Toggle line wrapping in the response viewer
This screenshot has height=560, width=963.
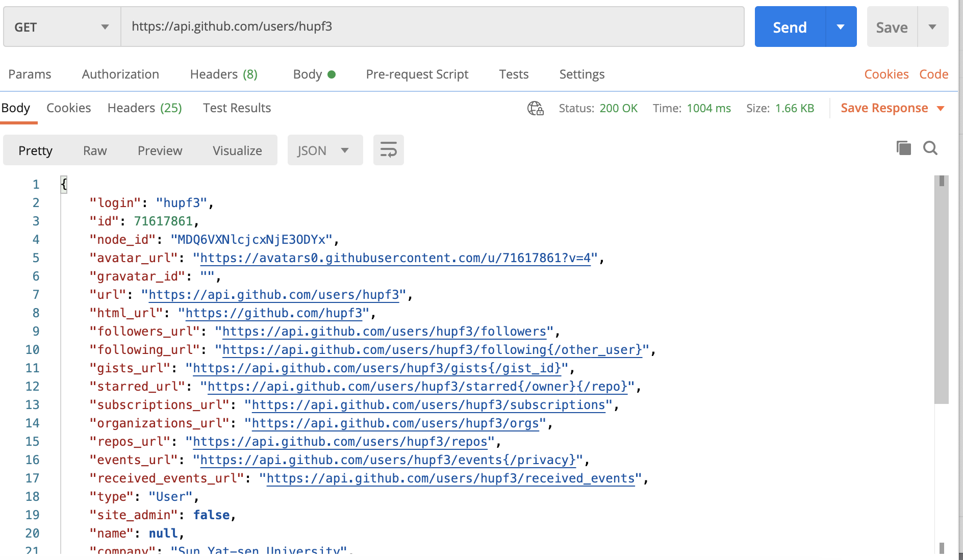click(x=388, y=150)
